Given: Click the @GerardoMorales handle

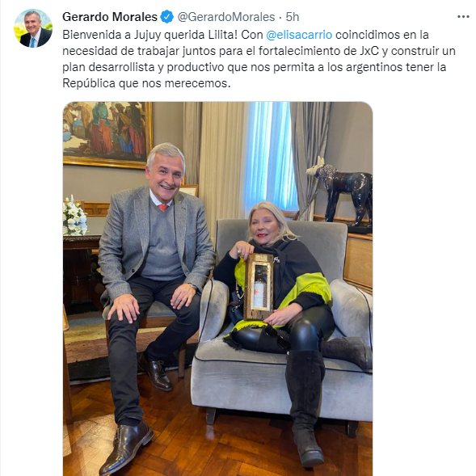Looking at the screenshot, I should pyautogui.click(x=225, y=17).
